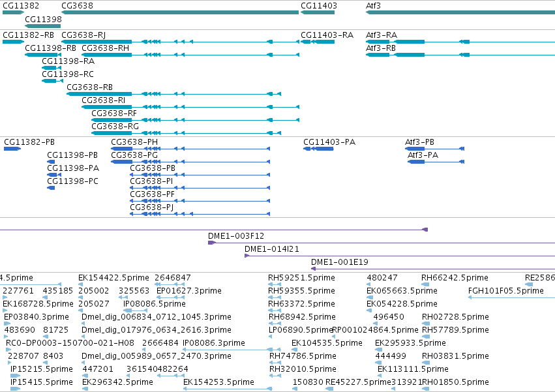This screenshot has height=392, width=555.
Task: Select EST EP01627.3prime label
Action: [x=189, y=291]
